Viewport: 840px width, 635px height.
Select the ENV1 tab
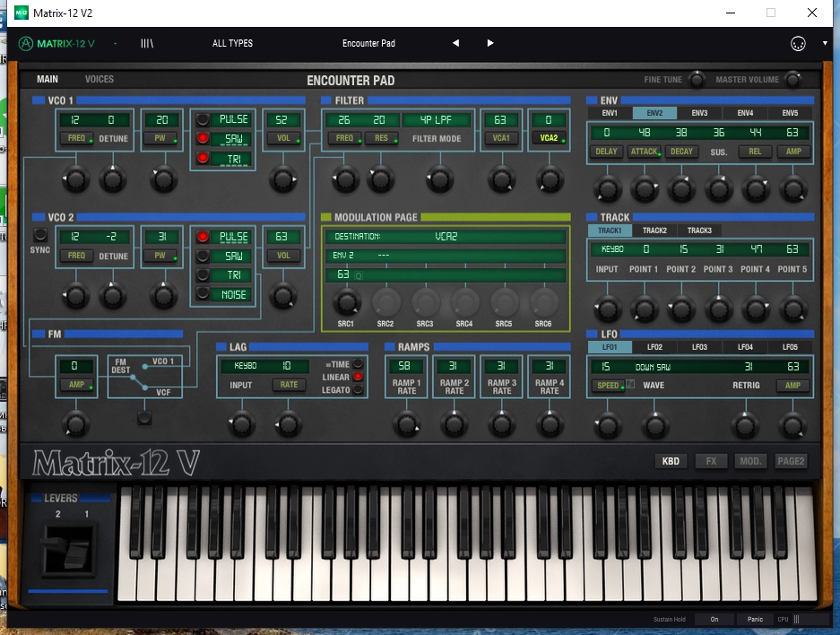610,113
